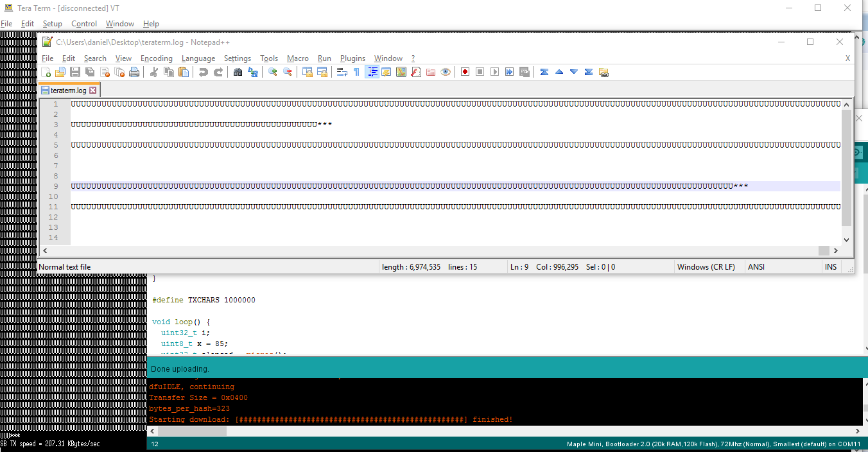Click the Save file toolbar icon
Viewport: 868px width, 452px height.
[x=75, y=72]
